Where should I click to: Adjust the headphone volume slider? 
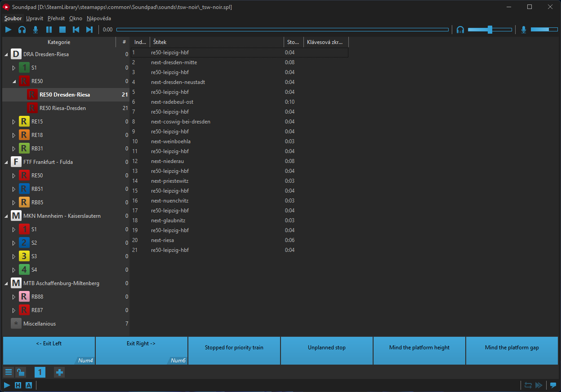coord(490,30)
